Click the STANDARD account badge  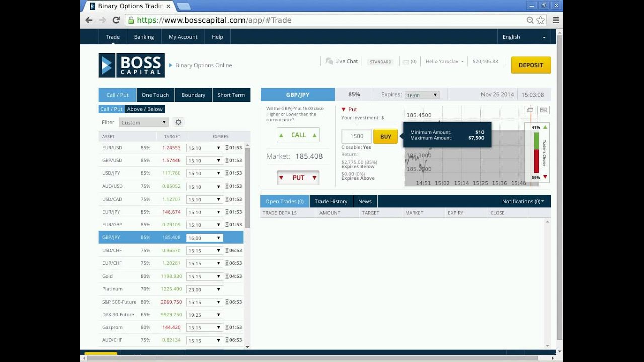380,62
